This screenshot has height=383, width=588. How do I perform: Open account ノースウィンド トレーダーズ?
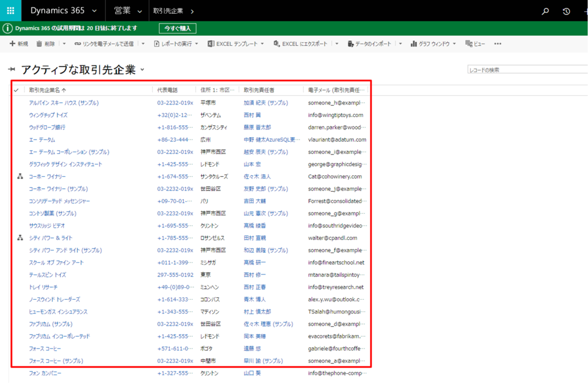tap(55, 299)
